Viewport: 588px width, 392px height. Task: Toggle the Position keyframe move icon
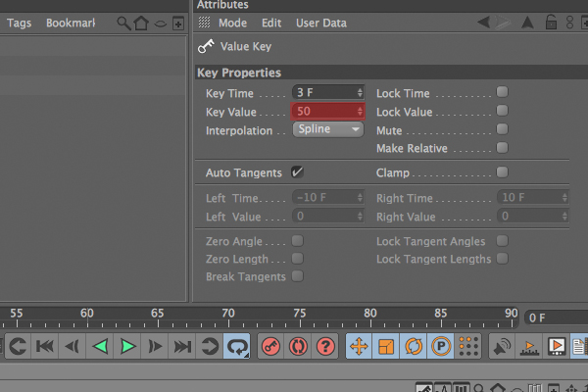pyautogui.click(x=359, y=346)
